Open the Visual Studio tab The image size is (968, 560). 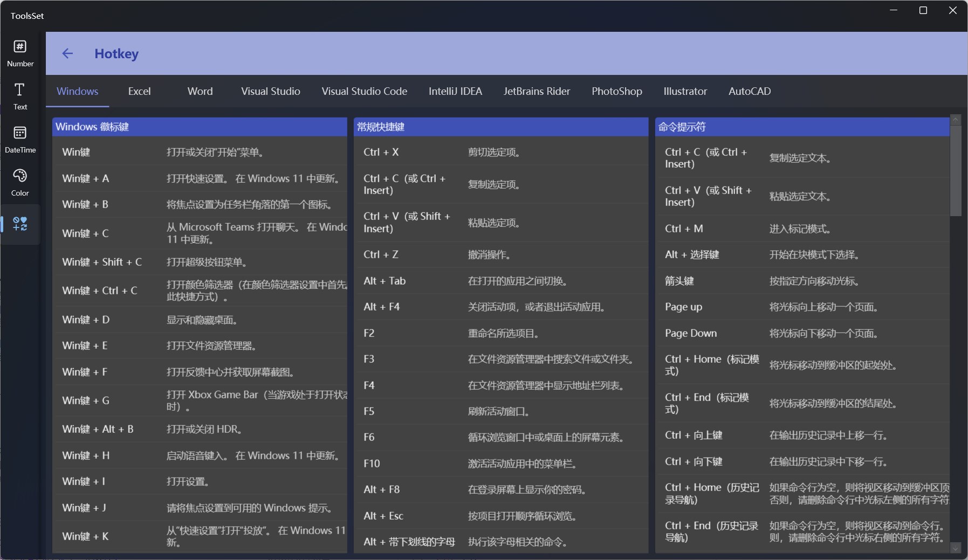(271, 91)
